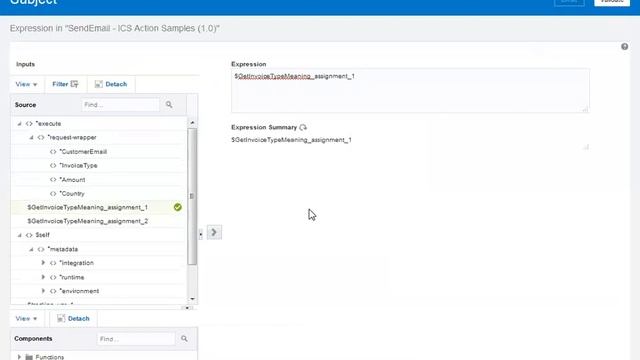Click green checkmark on assignment_1 row

tap(178, 207)
